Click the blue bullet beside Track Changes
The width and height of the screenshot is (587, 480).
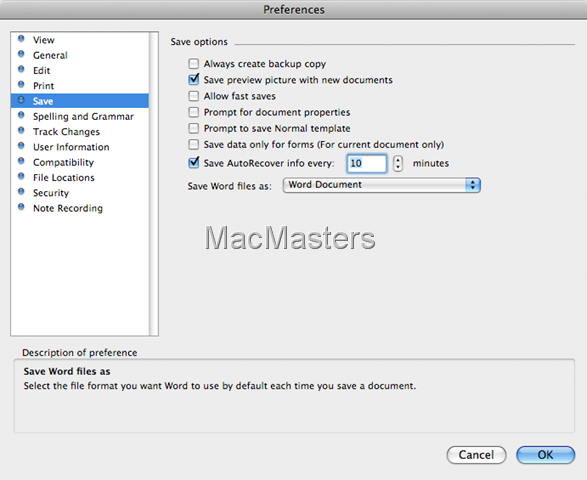tap(21, 130)
